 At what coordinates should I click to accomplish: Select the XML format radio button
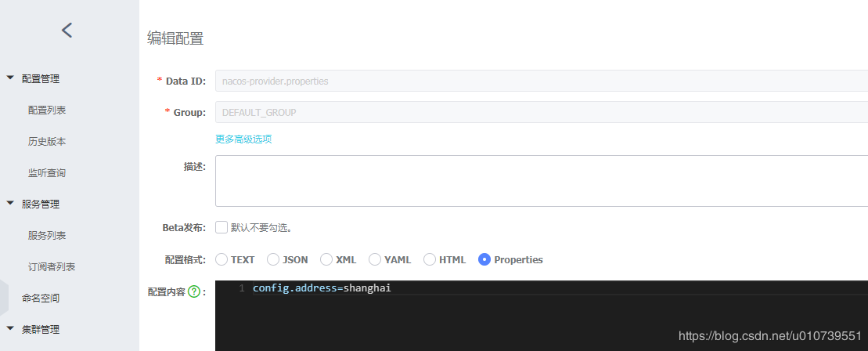326,259
